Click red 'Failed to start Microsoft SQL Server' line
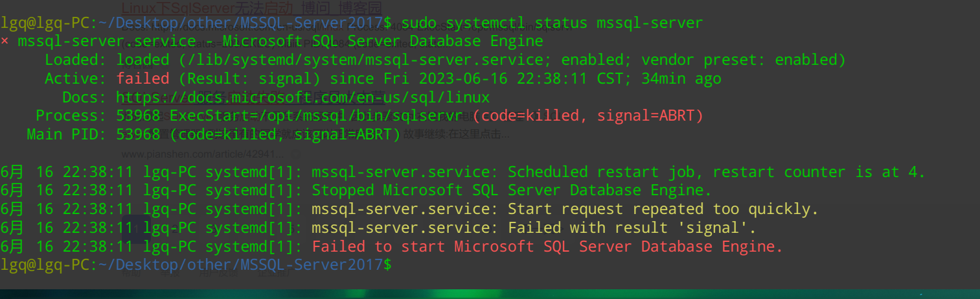Viewport: 980px width, 299px height. pyautogui.click(x=547, y=246)
